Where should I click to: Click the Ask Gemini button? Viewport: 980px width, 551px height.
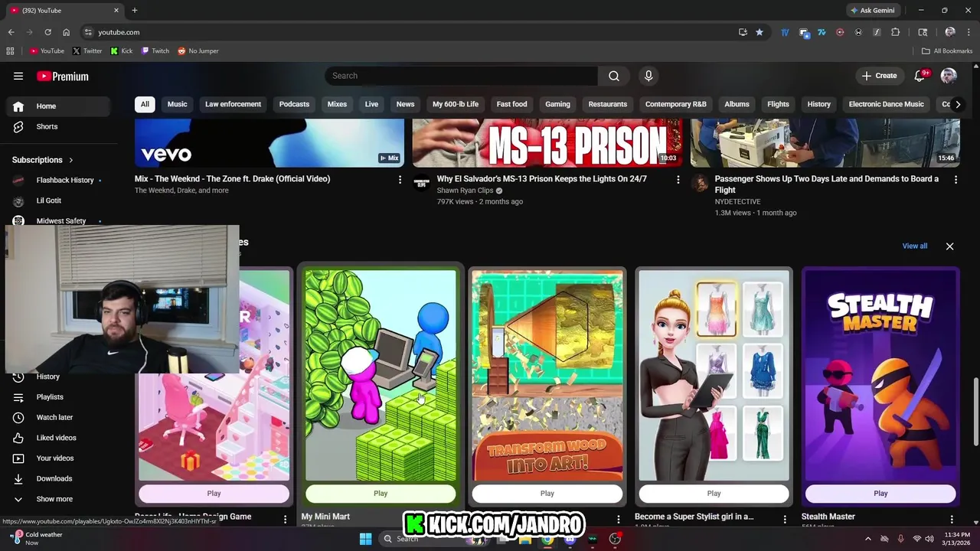click(872, 11)
